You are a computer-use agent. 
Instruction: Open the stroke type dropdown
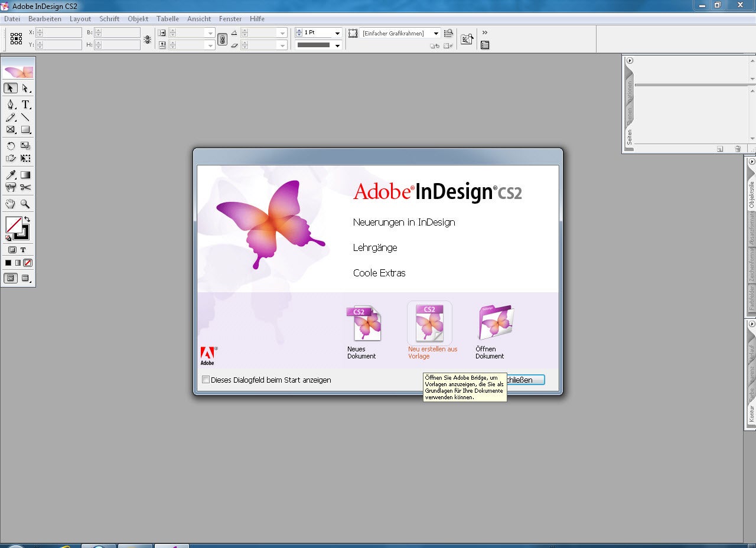(337, 45)
